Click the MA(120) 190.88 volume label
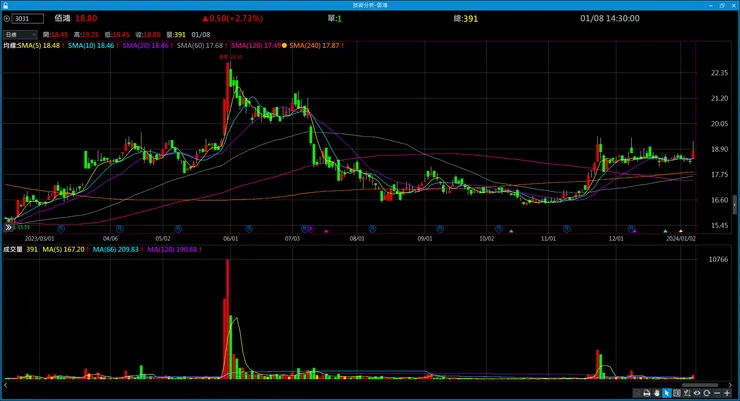Viewport: 740px width, 401px height. (x=174, y=249)
